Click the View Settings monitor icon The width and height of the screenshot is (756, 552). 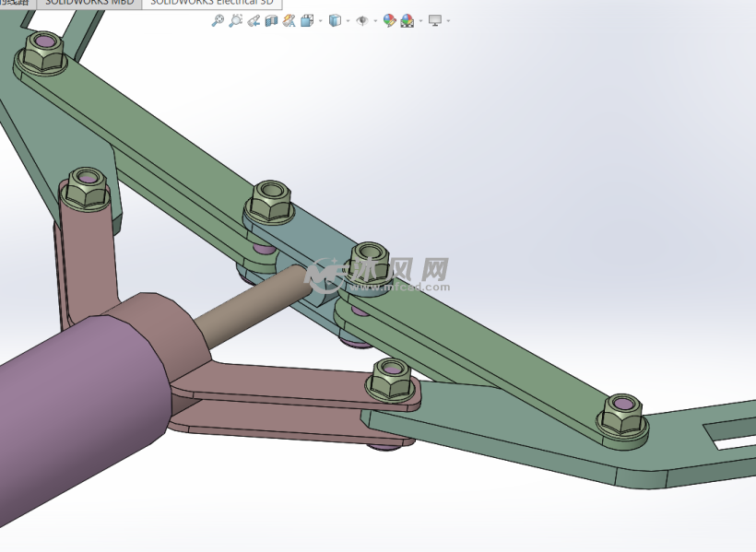[435, 20]
